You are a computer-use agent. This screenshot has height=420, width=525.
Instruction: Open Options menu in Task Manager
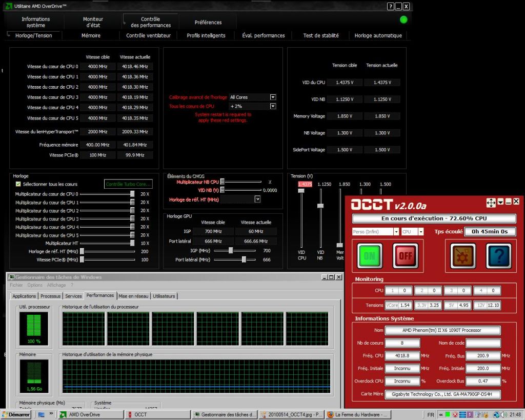[35, 285]
